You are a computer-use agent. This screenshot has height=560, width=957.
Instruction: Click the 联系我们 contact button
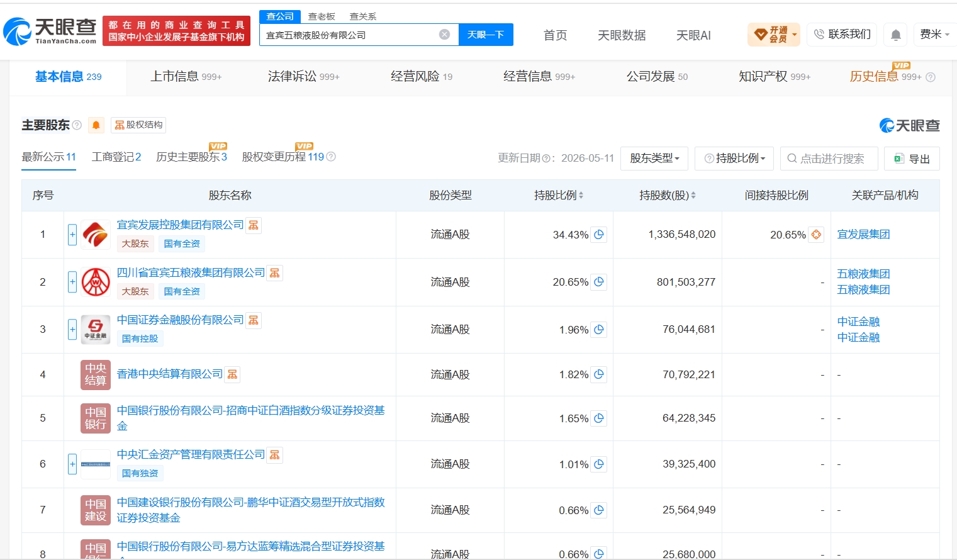tap(842, 35)
